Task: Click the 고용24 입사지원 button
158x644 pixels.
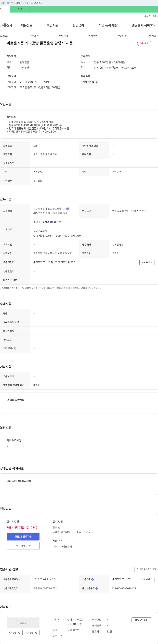Action: (23, 537)
